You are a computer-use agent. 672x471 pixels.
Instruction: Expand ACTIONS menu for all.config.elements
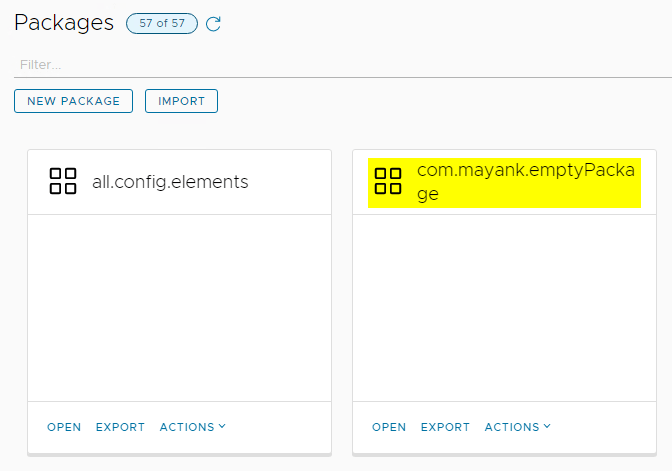[188, 427]
